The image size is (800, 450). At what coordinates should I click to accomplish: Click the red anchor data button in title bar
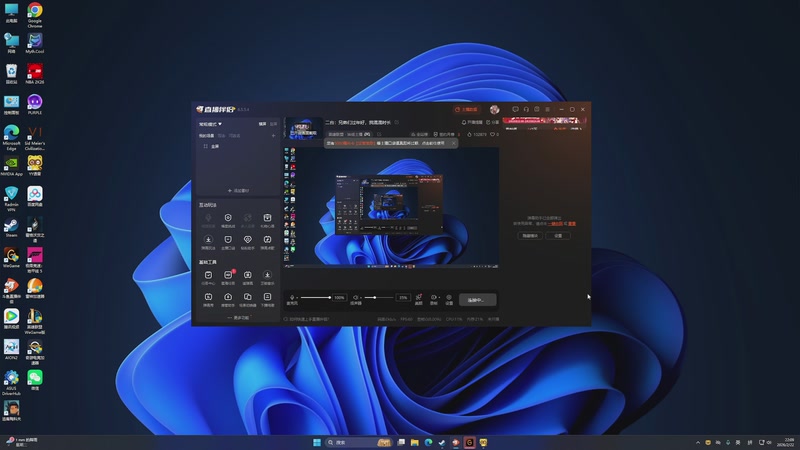[466, 109]
